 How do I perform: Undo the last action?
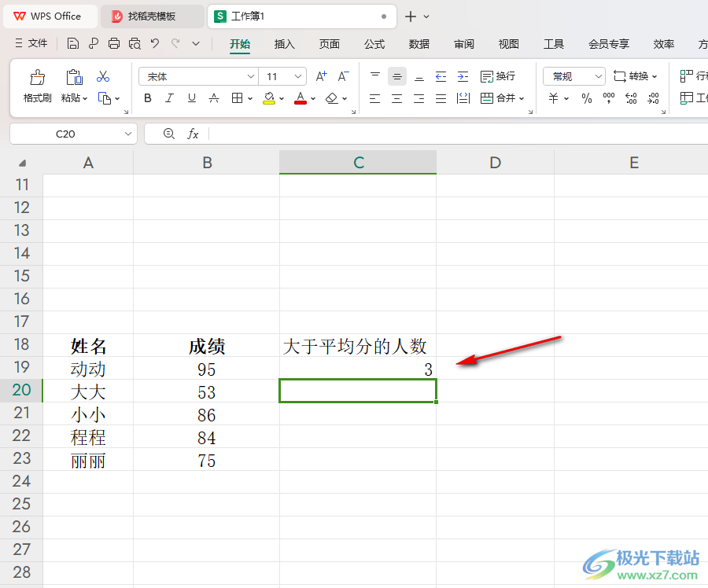point(155,43)
